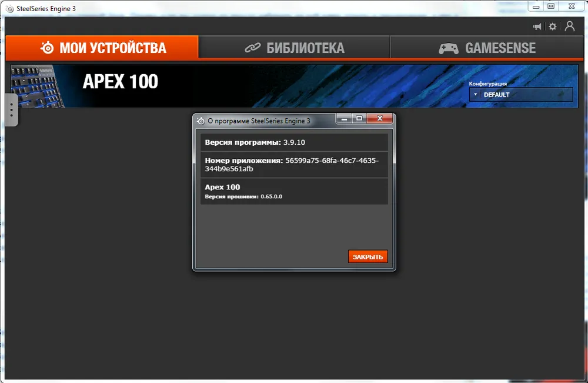Click the Конфигурация label

click(x=487, y=84)
